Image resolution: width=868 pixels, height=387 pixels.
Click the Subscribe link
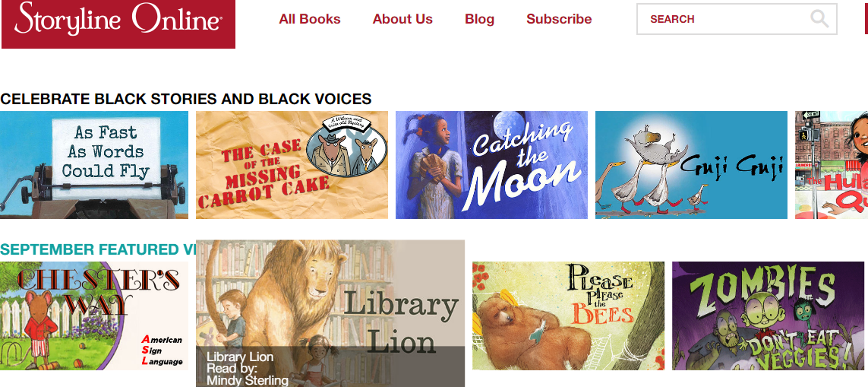click(559, 19)
